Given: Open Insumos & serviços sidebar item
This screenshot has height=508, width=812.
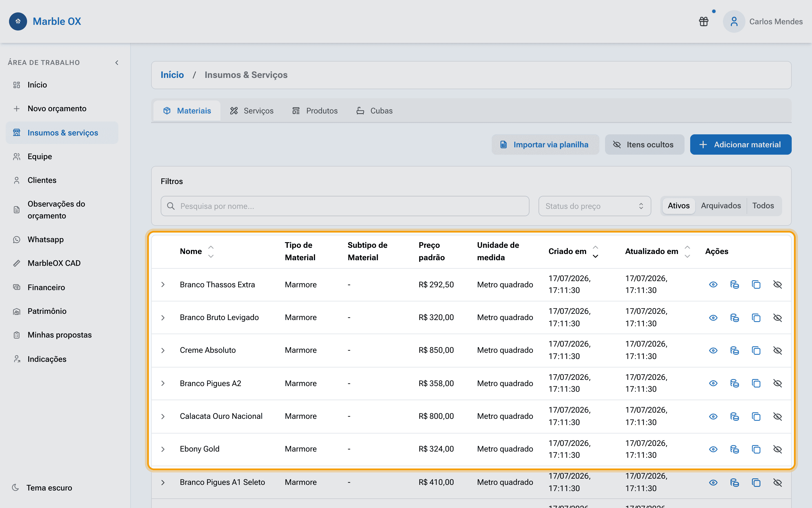Looking at the screenshot, I should (62, 133).
